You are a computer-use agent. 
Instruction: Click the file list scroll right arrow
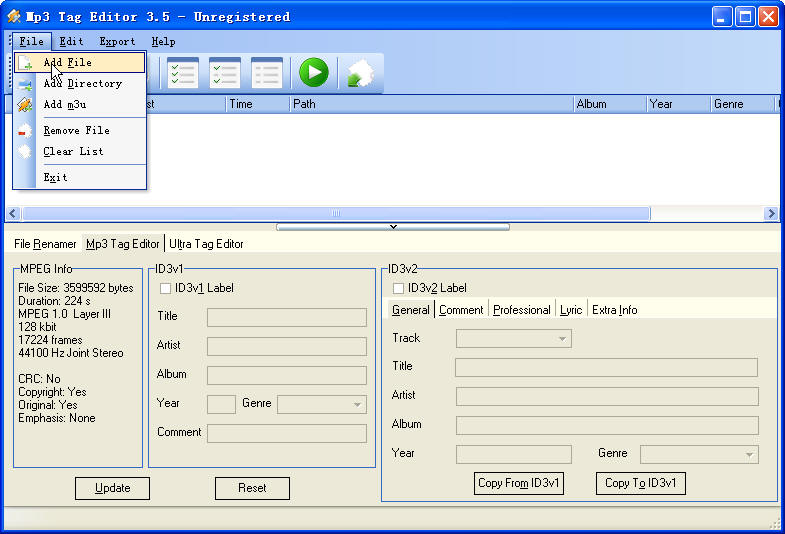[x=771, y=214]
